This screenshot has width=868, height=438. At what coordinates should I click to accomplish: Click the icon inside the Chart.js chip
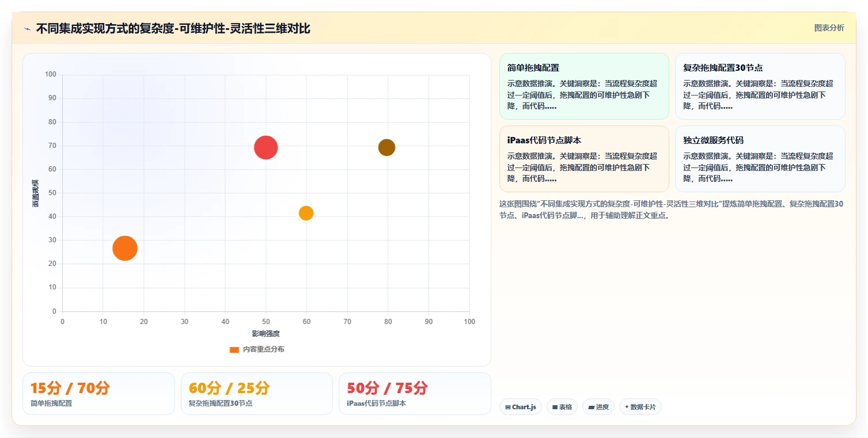tap(507, 407)
